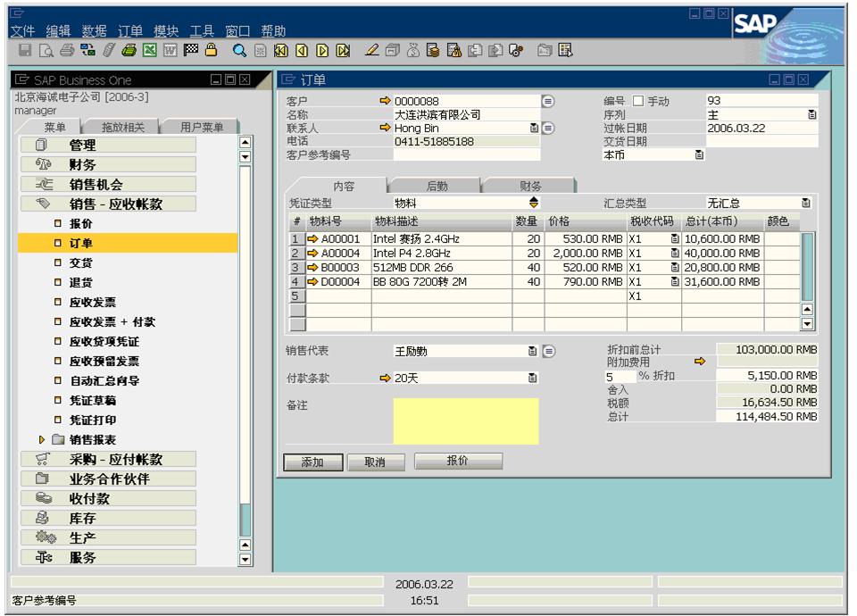Viewport: 857px width, 616px height.
Task: Click the link arrow for item B00003
Action: (312, 267)
